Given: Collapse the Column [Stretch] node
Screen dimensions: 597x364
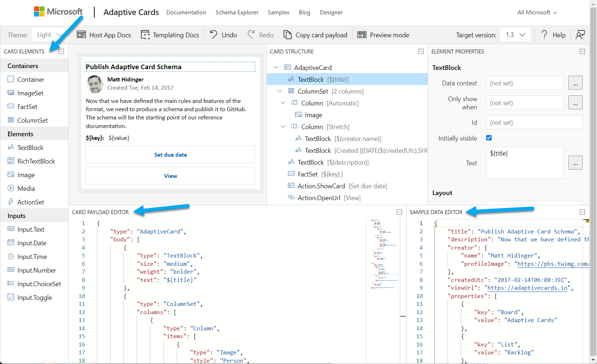Looking at the screenshot, I should click(283, 127).
